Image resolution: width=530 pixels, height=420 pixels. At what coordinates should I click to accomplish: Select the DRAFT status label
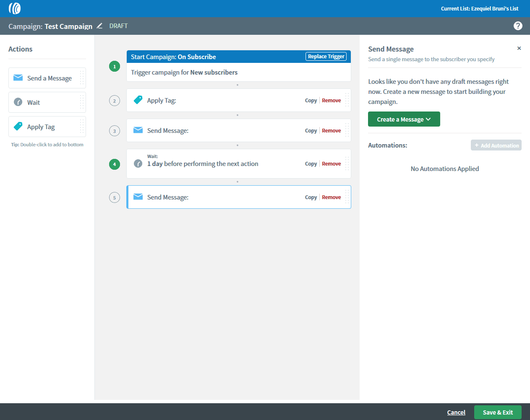pyautogui.click(x=118, y=26)
